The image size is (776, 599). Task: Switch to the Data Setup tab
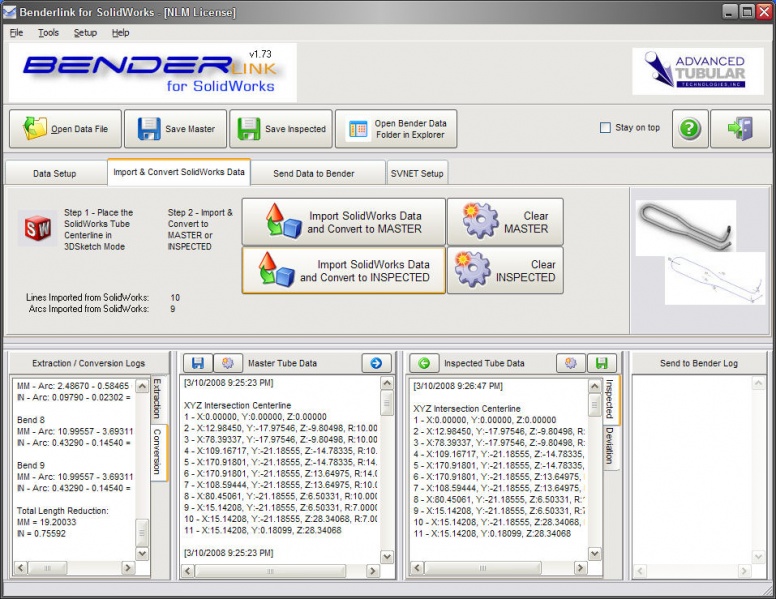[x=54, y=173]
